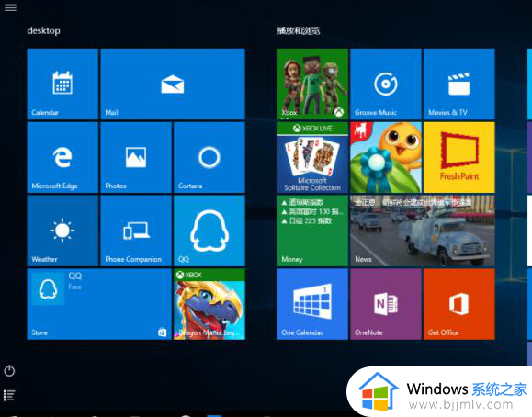Click the Get Office tile
This screenshot has width=532, height=417.
click(459, 304)
